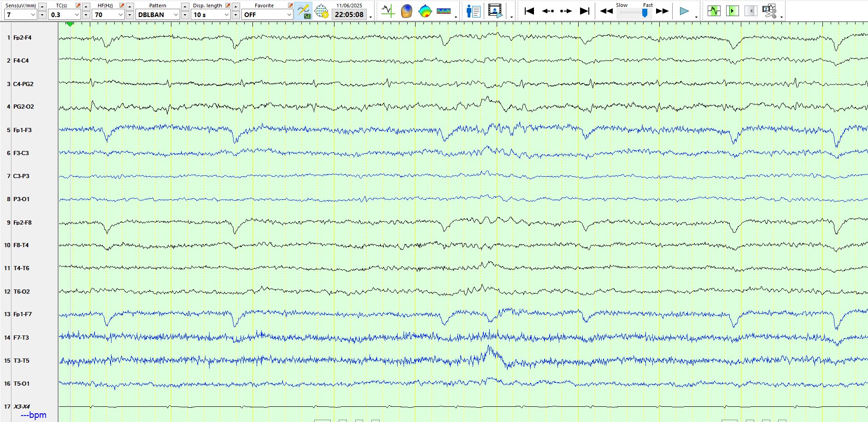Step the Disp. length value up
The height and width of the screenshot is (422, 868).
coord(236,6)
